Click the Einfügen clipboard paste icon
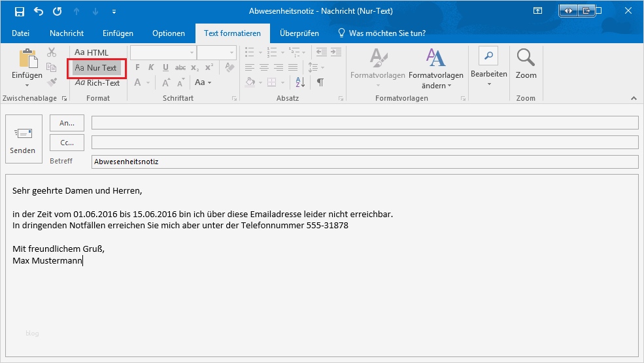The height and width of the screenshot is (363, 644). coord(27,59)
